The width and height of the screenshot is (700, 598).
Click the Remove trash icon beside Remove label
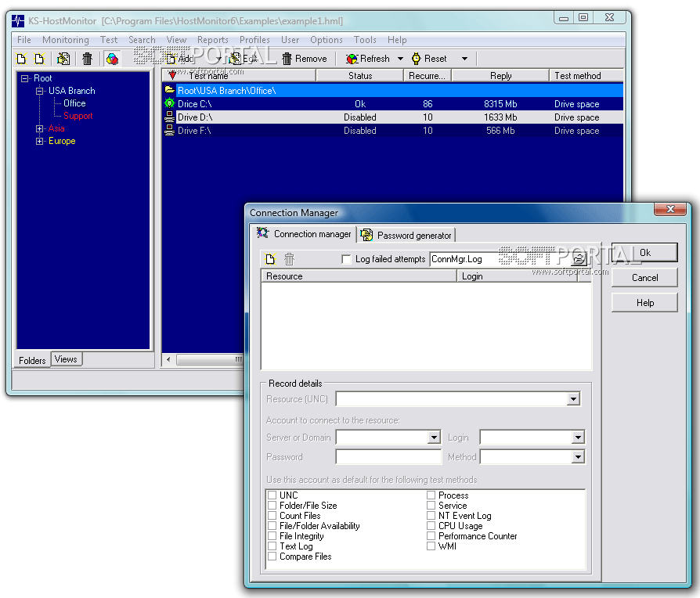(x=287, y=59)
